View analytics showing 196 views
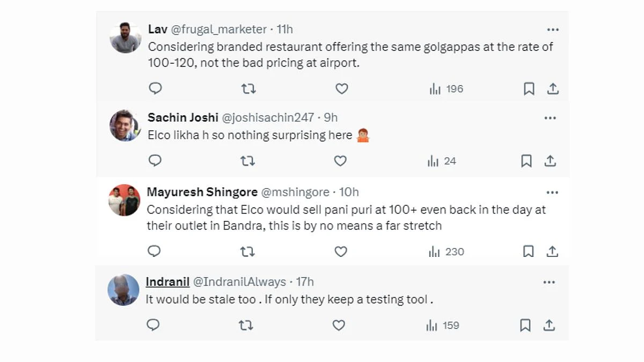 click(x=447, y=89)
